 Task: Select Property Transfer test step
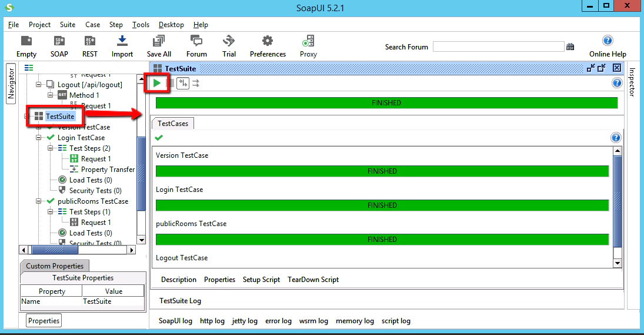(108, 170)
